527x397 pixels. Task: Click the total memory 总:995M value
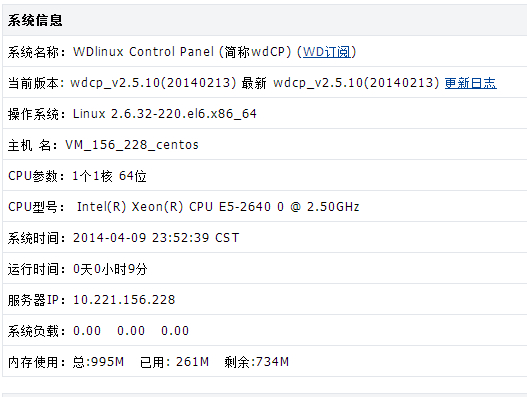click(98, 362)
